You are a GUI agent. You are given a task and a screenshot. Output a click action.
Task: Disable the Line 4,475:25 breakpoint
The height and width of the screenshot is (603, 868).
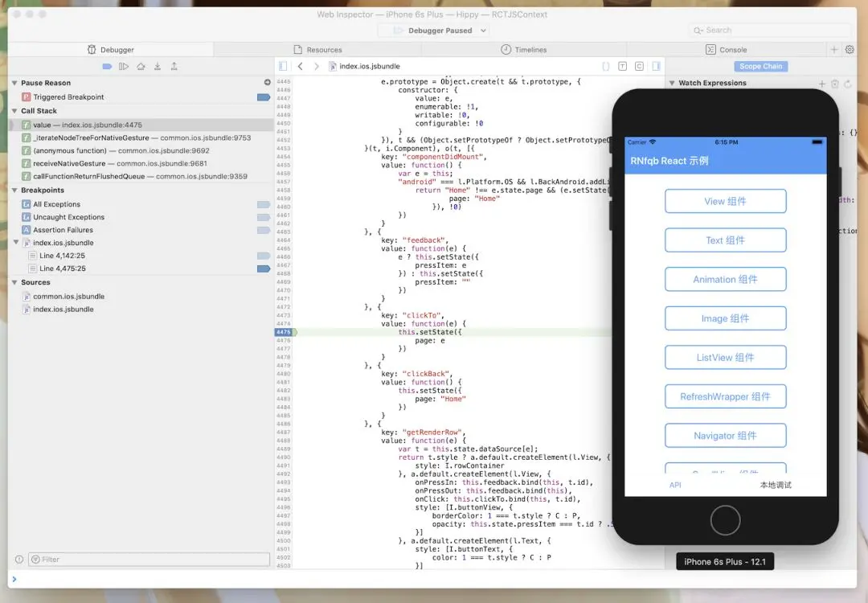pyautogui.click(x=264, y=269)
